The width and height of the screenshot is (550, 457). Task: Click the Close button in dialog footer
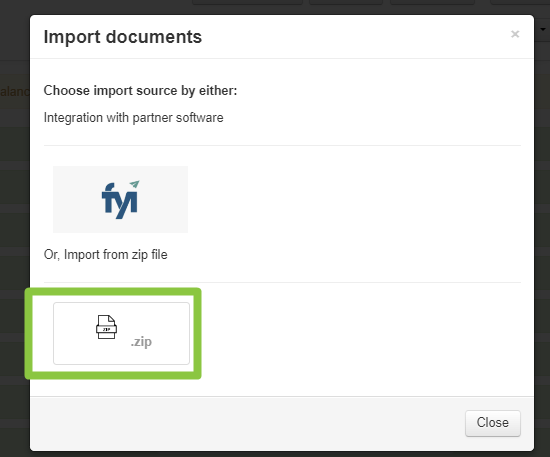tap(492, 423)
